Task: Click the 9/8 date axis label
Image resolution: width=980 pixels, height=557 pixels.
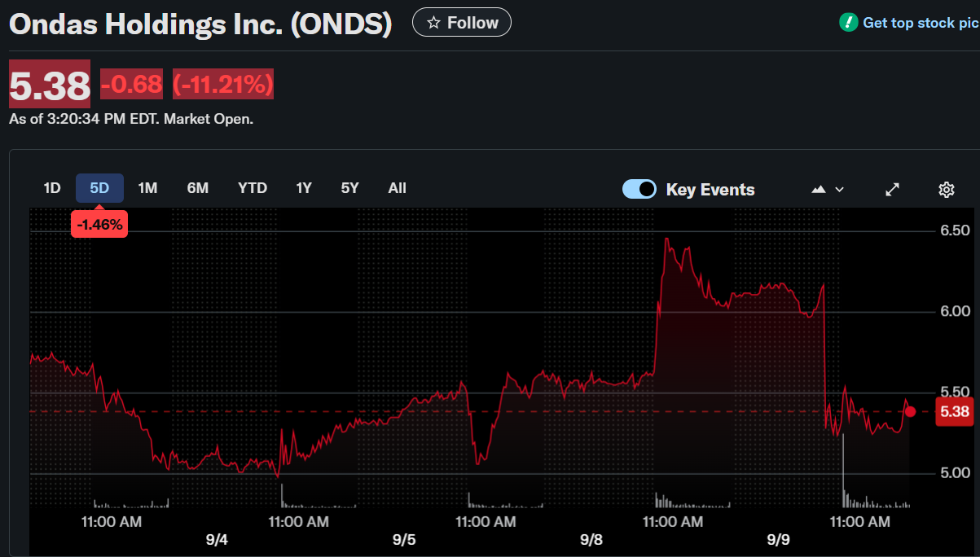Action: (591, 540)
